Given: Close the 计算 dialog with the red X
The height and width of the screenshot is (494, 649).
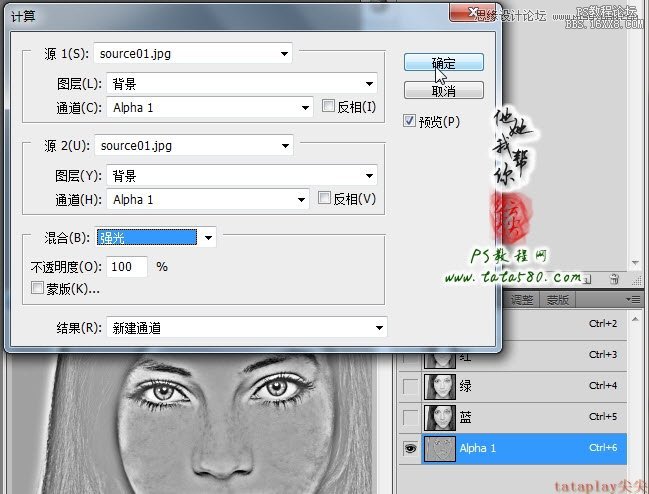Looking at the screenshot, I should click(472, 13).
